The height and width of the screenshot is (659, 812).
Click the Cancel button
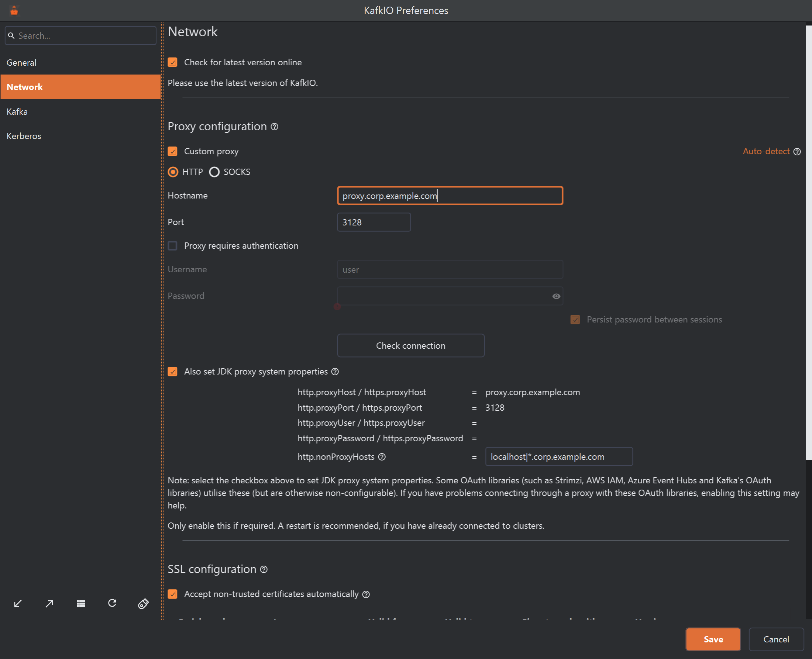(776, 639)
